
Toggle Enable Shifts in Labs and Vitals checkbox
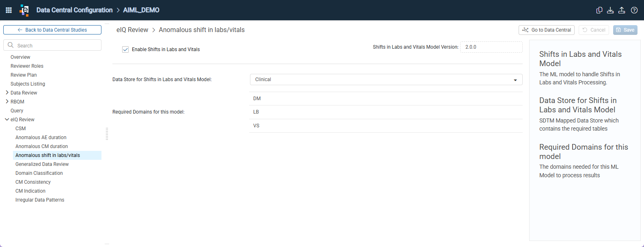[125, 49]
